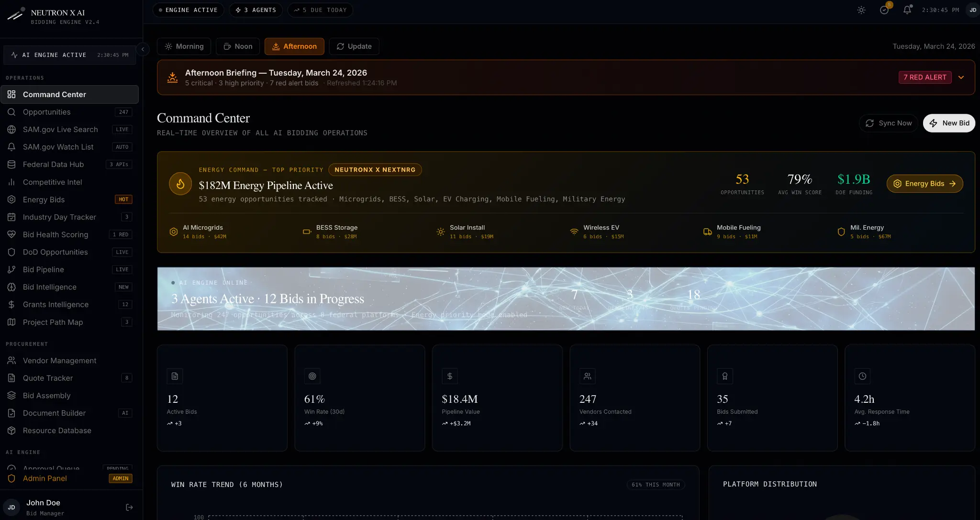Collapse the sidebar with chevron button
The image size is (980, 520).
[143, 49]
